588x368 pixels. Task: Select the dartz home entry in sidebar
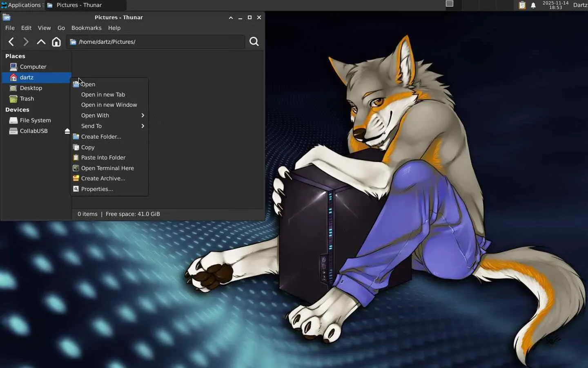37,77
